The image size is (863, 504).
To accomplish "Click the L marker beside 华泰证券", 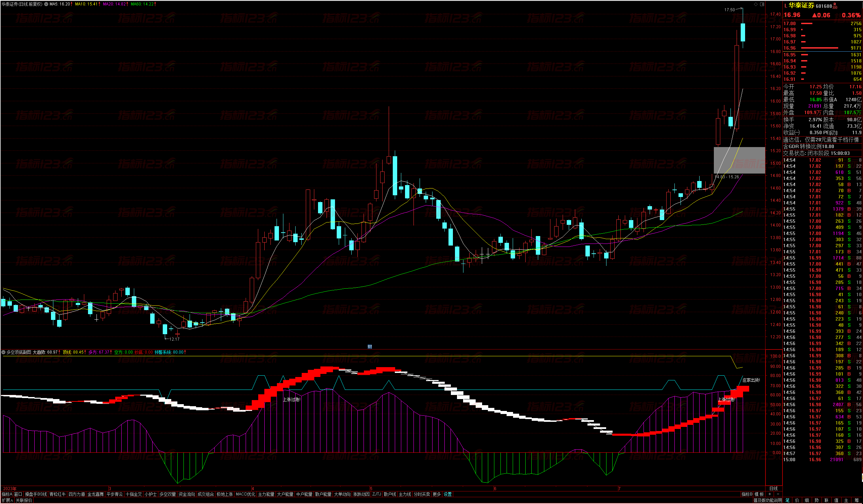I will click(x=786, y=6).
